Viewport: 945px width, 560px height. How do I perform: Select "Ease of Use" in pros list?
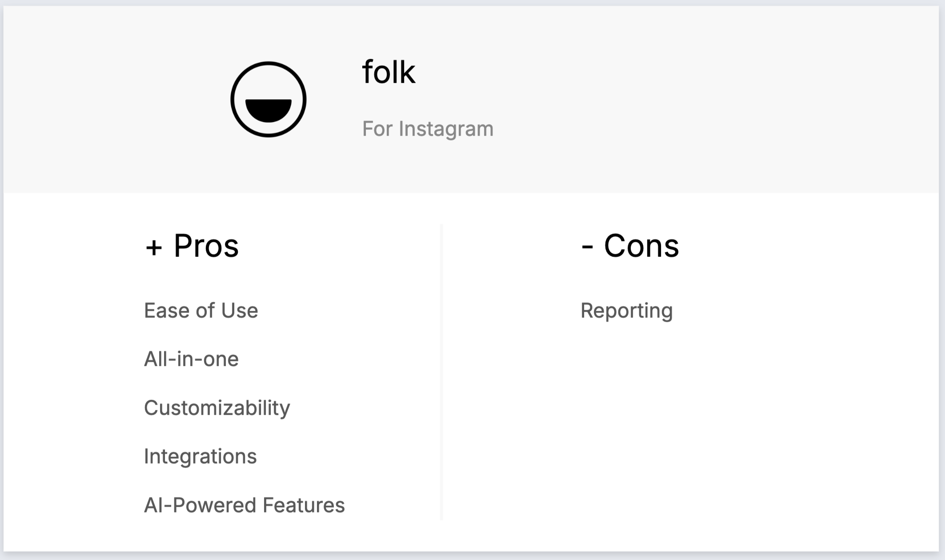point(201,310)
